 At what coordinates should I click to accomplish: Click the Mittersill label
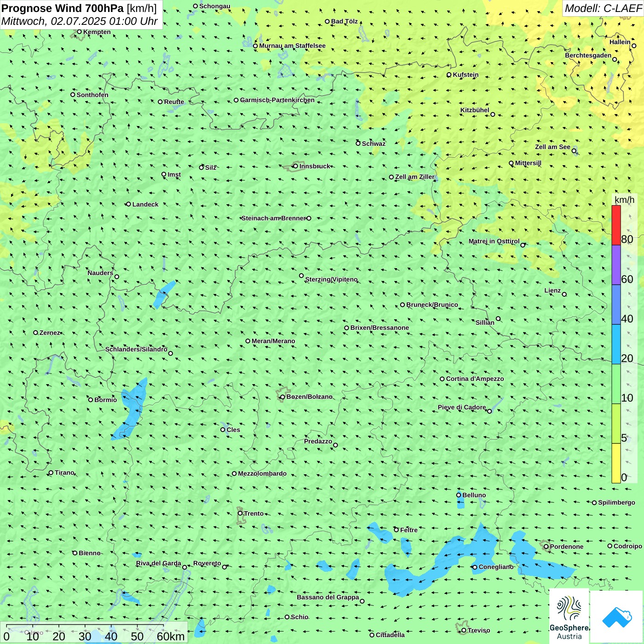pyautogui.click(x=528, y=163)
